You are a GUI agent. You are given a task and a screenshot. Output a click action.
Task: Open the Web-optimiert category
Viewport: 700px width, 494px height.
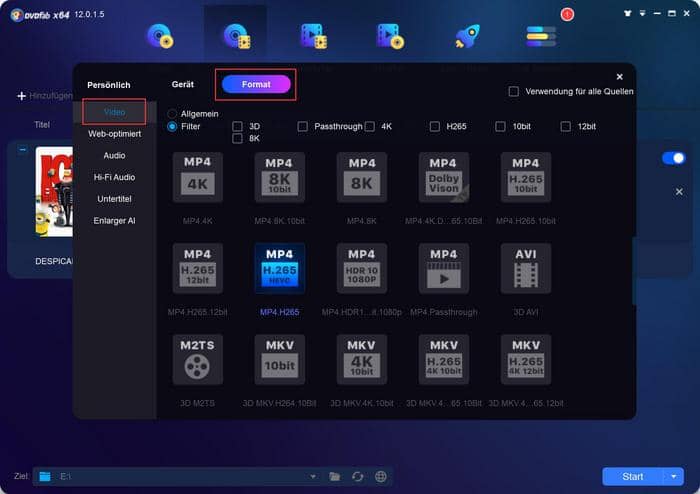(x=114, y=133)
